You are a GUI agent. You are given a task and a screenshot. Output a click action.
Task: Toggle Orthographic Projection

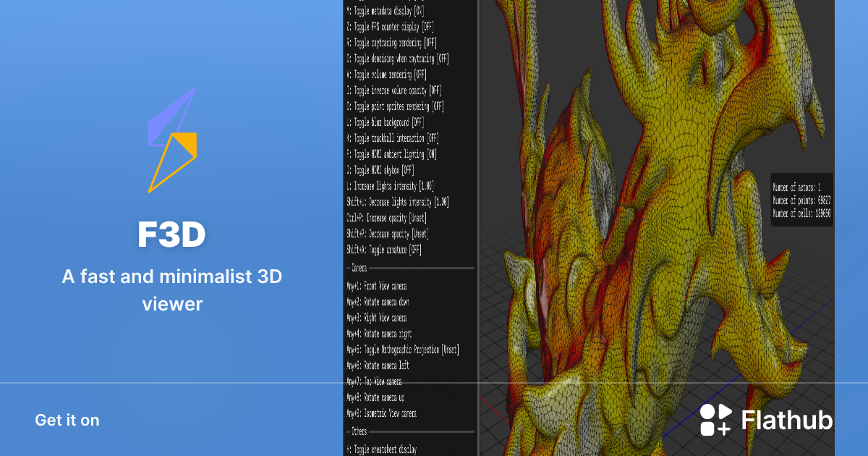click(x=401, y=350)
